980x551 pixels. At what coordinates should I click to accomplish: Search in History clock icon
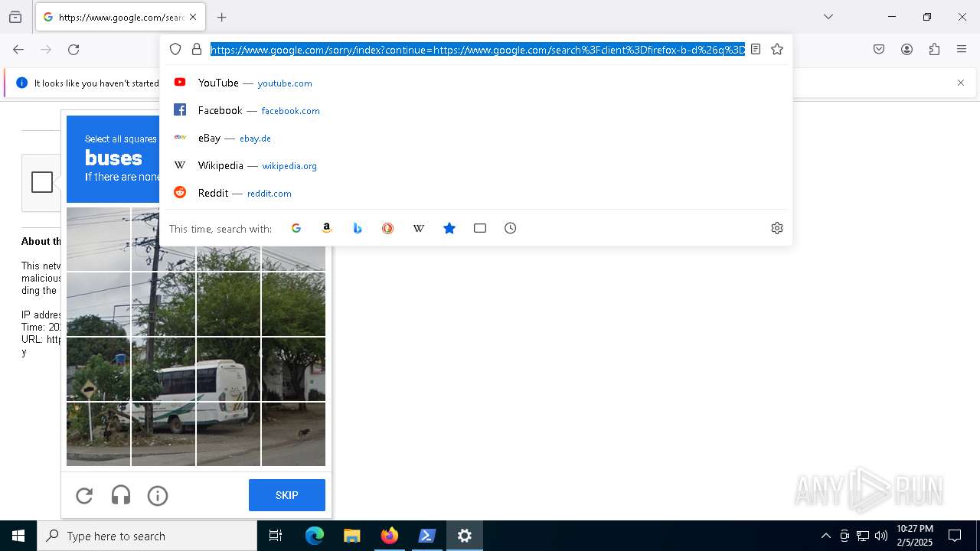tap(511, 228)
